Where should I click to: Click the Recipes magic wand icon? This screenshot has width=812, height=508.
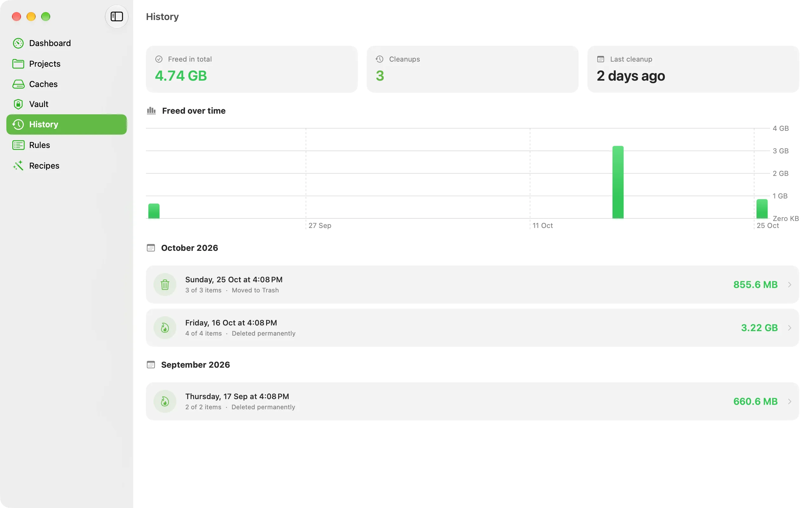[18, 165]
